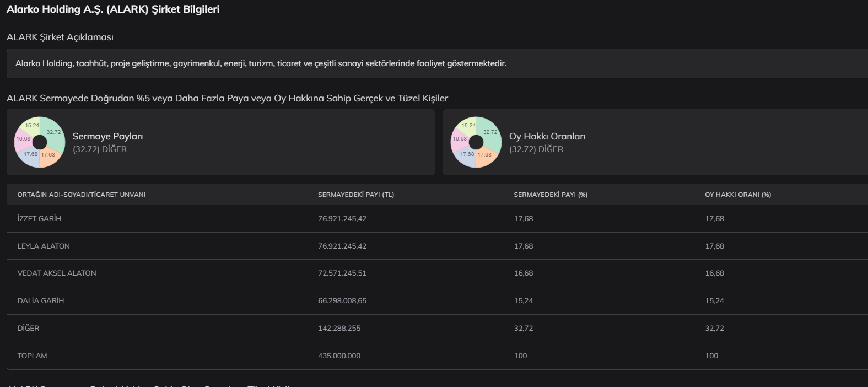This screenshot has height=387, width=868.
Task: Click the blue 17.68 slice in Oy Hakkı Oranları pie
Action: pos(466,156)
